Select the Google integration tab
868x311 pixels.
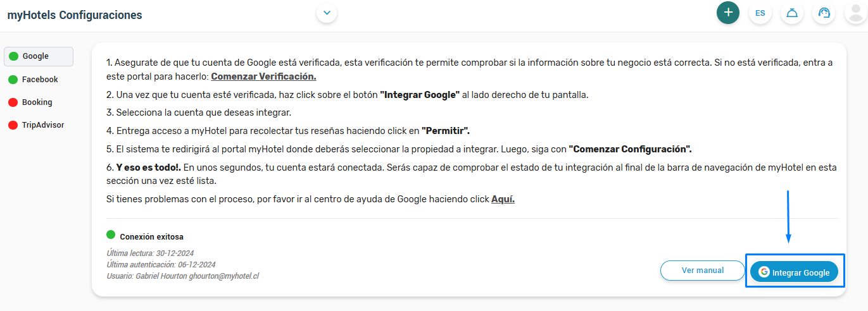(39, 56)
